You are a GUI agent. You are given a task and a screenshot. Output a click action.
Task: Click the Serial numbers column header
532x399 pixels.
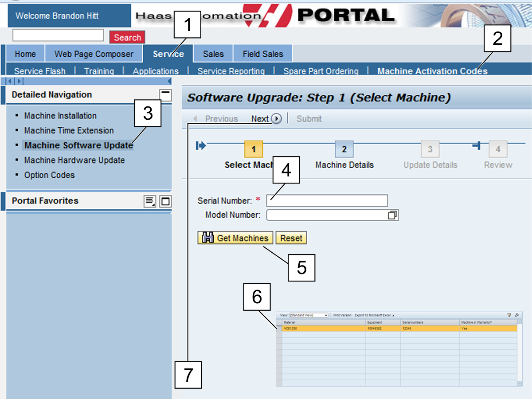[430, 322]
